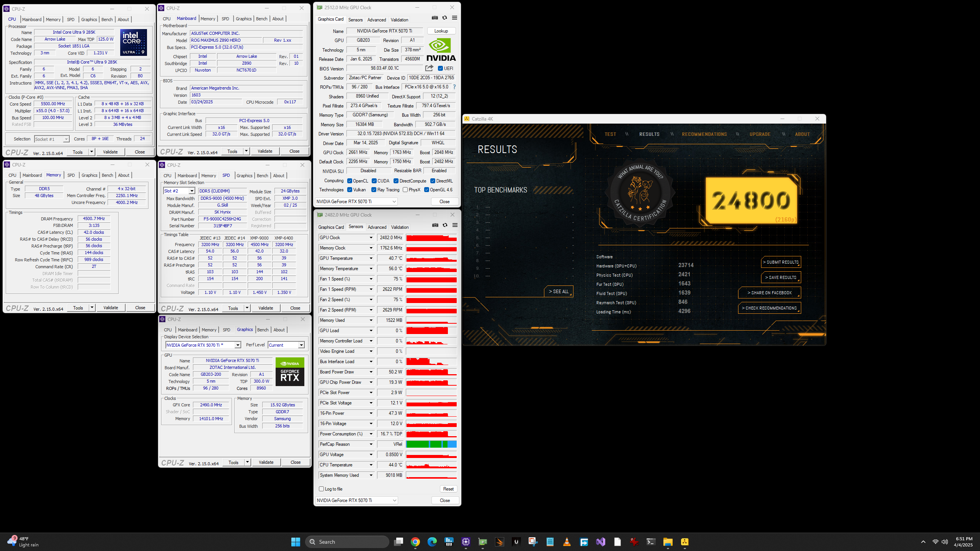
Task: Open the hamburger menu in GPU-Z Graphics Card window
Action: click(454, 18)
